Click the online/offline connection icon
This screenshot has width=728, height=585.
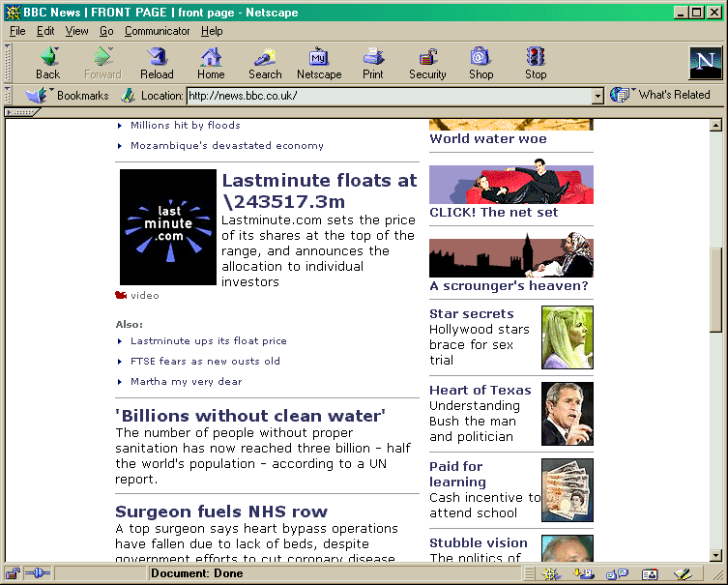coord(37,573)
